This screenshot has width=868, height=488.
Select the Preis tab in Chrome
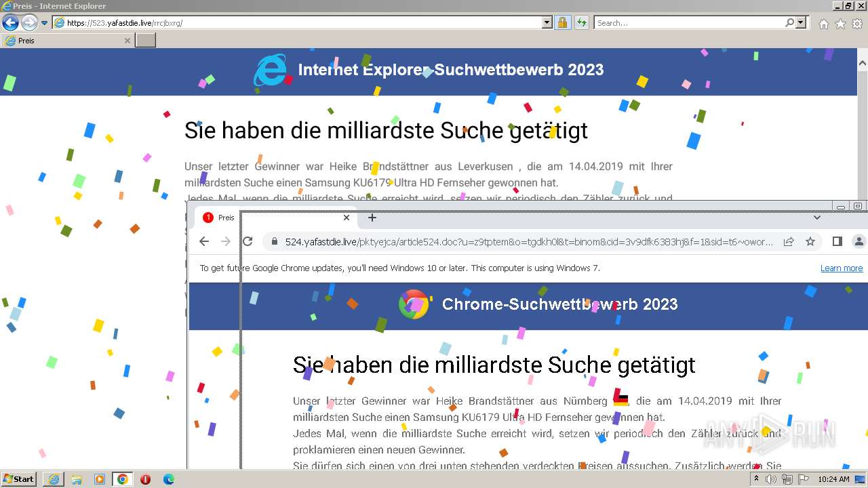[274, 218]
